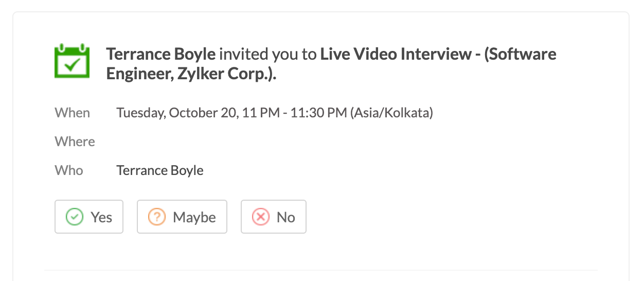The image size is (644, 281).
Task: Click the Asia/Kolkata timezone text
Action: 391,113
